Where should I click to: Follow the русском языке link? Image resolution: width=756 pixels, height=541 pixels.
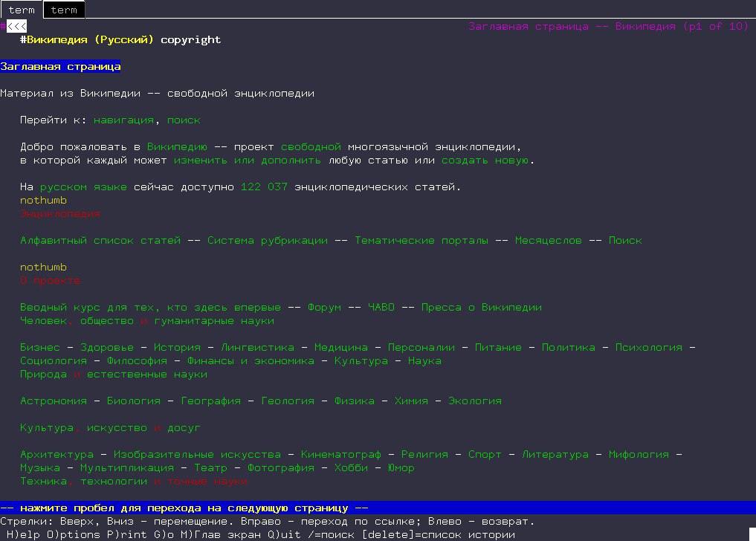coord(83,187)
